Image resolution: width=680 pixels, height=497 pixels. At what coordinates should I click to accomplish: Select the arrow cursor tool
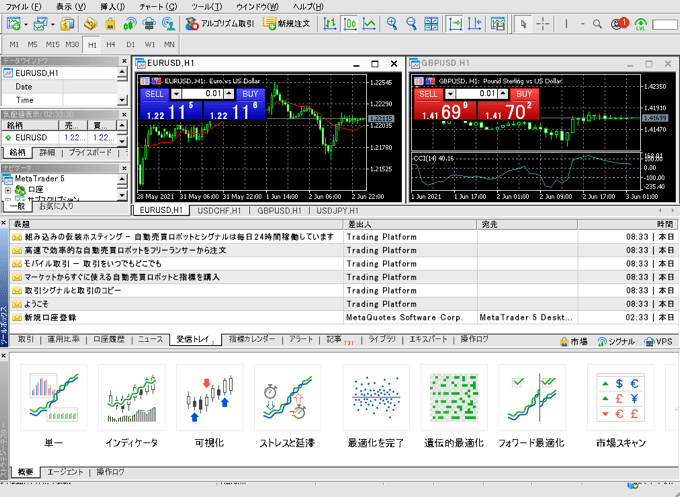pos(523,24)
